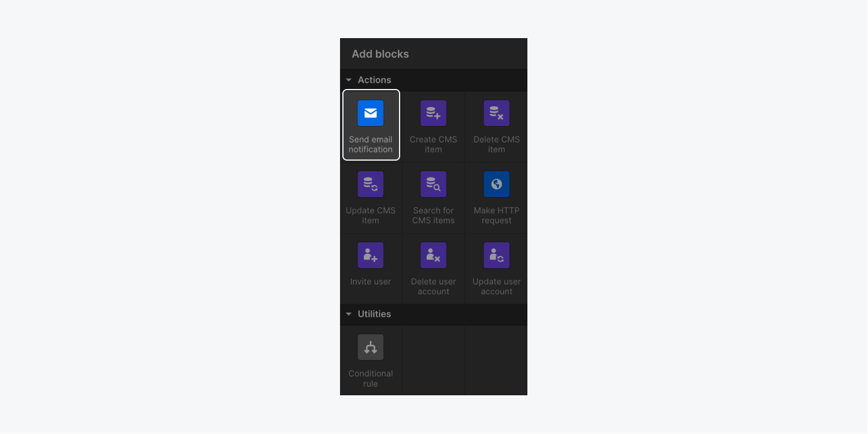Choose the Update user account block
Image resolution: width=868 pixels, height=434 pixels.
[x=497, y=269]
